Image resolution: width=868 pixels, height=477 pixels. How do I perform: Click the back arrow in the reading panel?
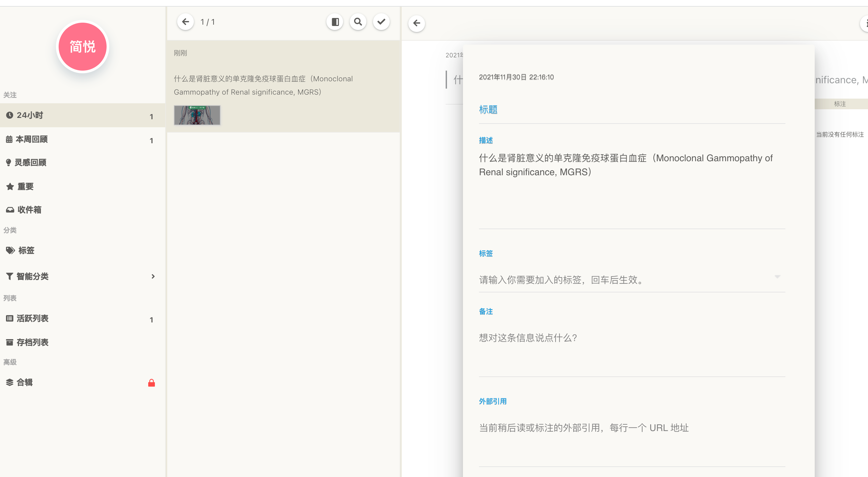click(416, 23)
